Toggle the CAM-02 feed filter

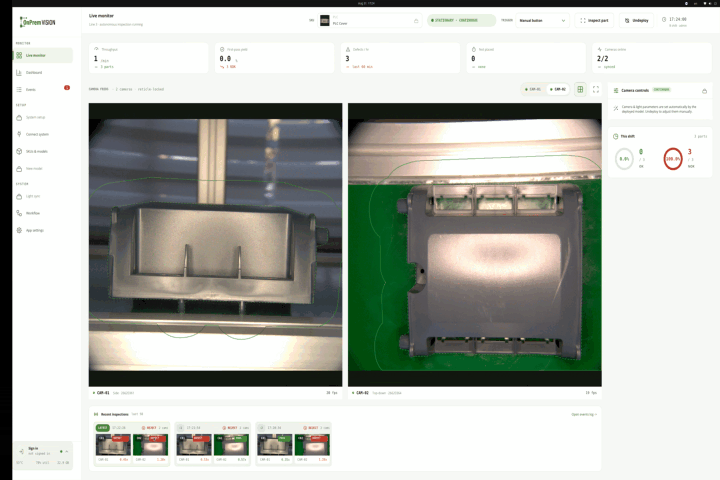click(558, 89)
